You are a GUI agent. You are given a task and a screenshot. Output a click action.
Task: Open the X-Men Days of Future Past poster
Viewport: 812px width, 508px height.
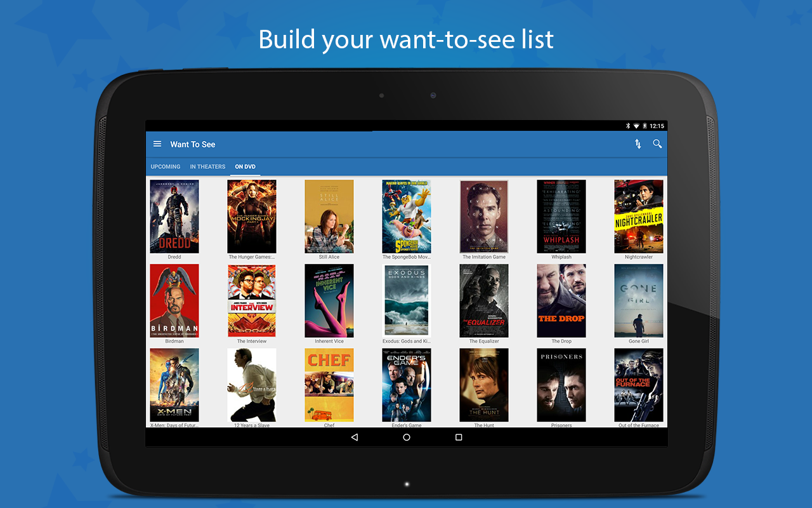tap(174, 385)
